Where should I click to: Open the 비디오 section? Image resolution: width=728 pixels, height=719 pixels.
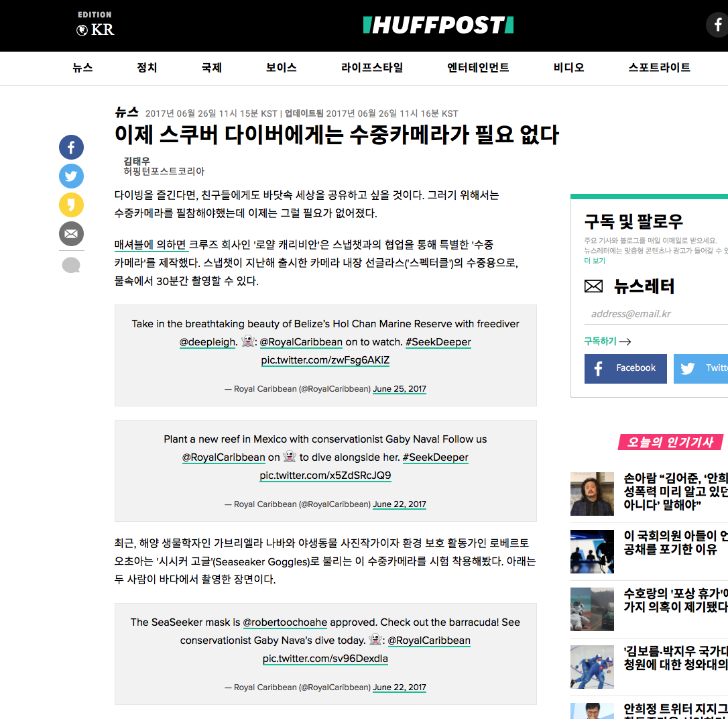[x=568, y=68]
